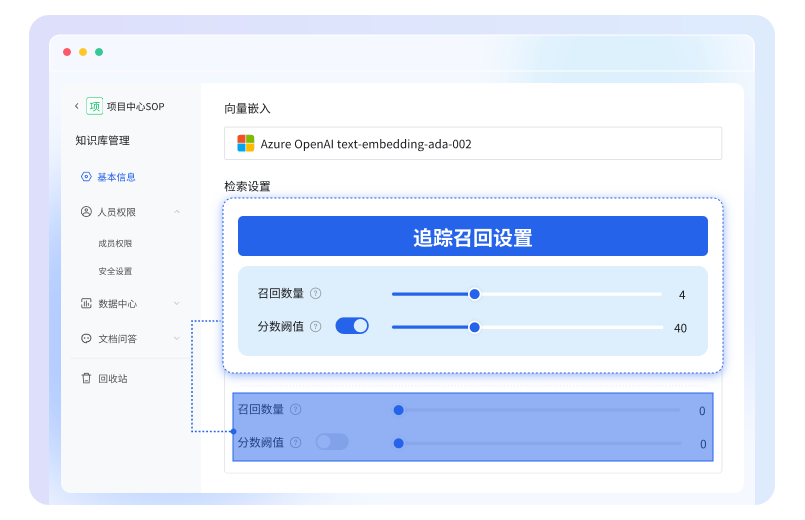Click the 回收站 trash icon

(86, 378)
